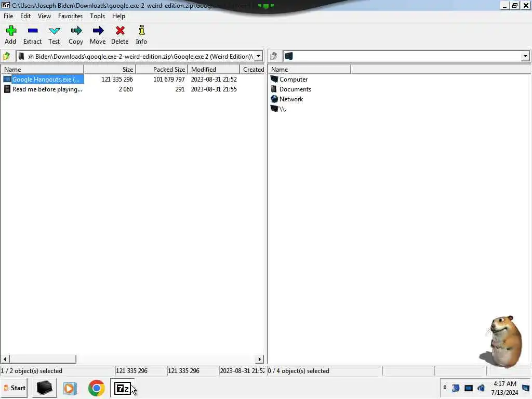
Task: Click the 7-Zip taskbar button
Action: point(123,388)
